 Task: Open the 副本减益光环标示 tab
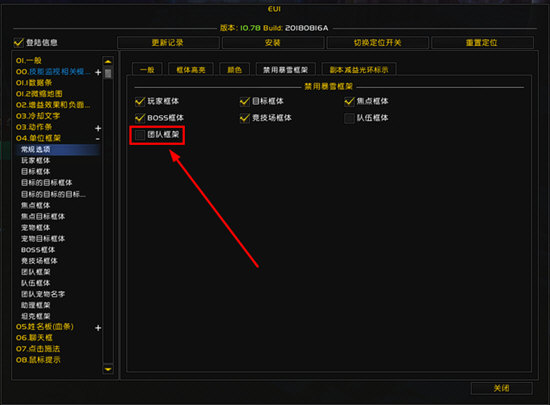pyautogui.click(x=359, y=69)
